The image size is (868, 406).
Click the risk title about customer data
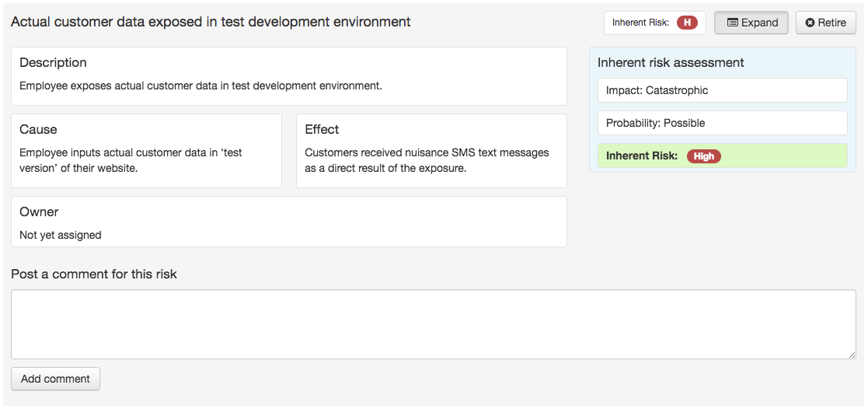pyautogui.click(x=211, y=22)
